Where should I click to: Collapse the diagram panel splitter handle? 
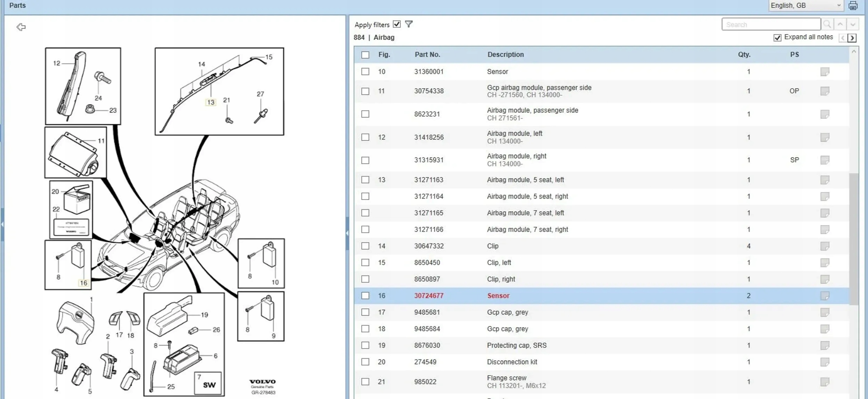click(x=347, y=233)
